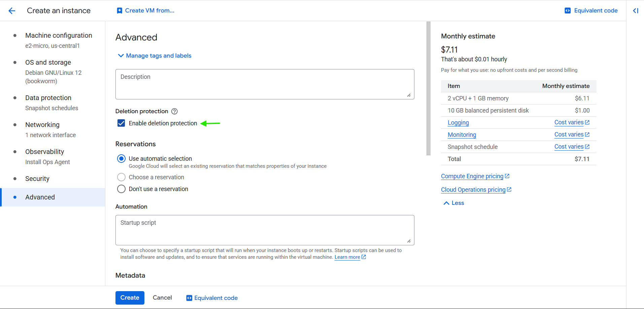Open the Networking section
This screenshot has width=644, height=309.
click(x=42, y=125)
